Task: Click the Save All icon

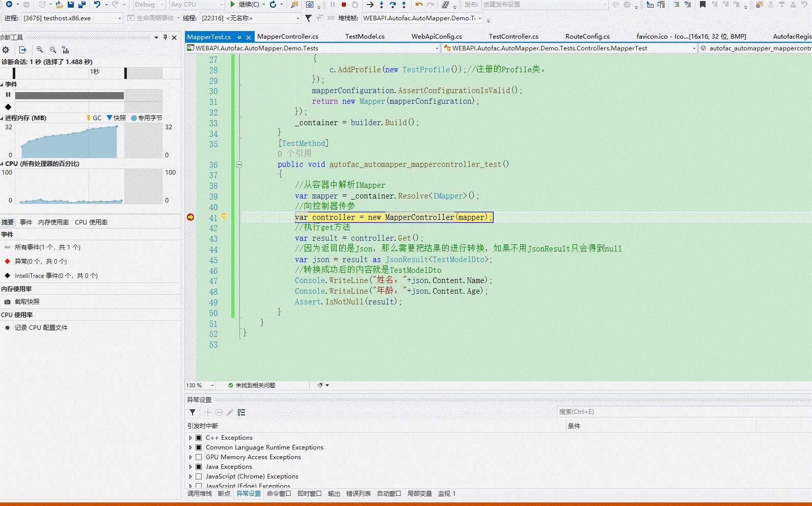Action: pyautogui.click(x=82, y=5)
